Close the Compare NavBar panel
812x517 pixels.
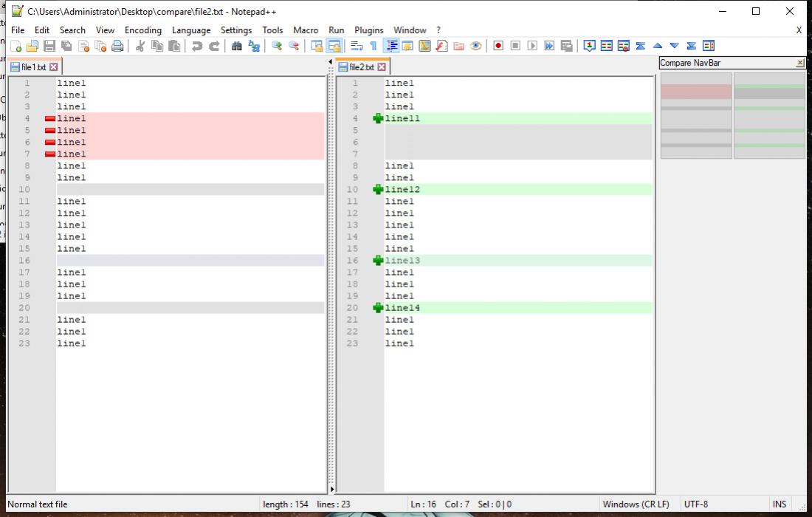(x=800, y=63)
